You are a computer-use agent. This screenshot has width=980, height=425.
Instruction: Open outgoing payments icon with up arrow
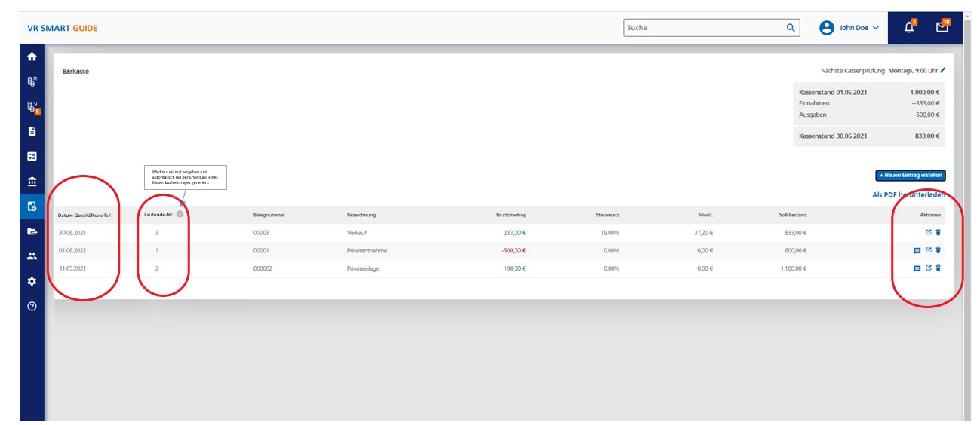pyautogui.click(x=32, y=81)
